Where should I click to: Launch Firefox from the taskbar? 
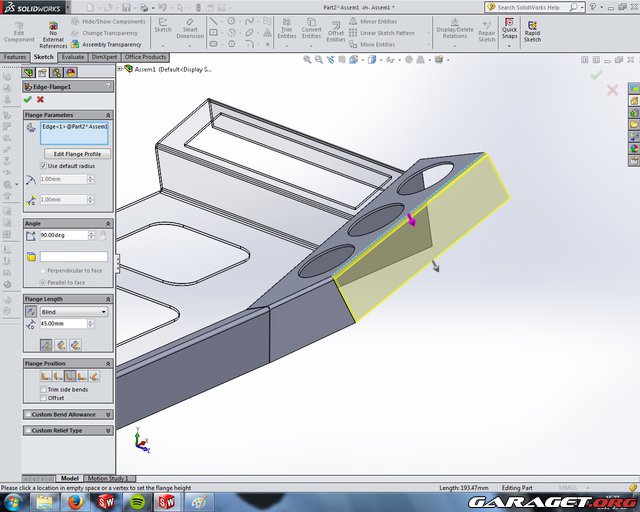[x=77, y=501]
